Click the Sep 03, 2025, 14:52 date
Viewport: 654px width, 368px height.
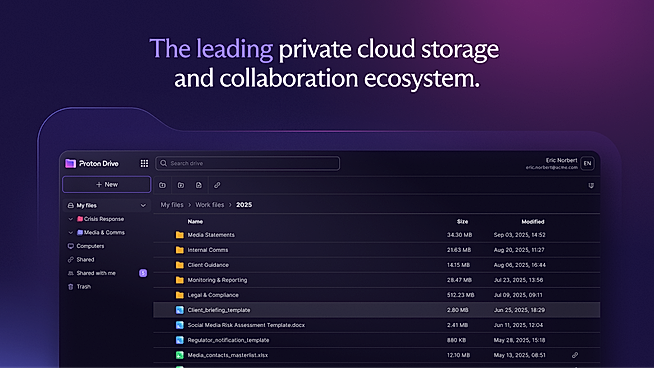[519, 235]
